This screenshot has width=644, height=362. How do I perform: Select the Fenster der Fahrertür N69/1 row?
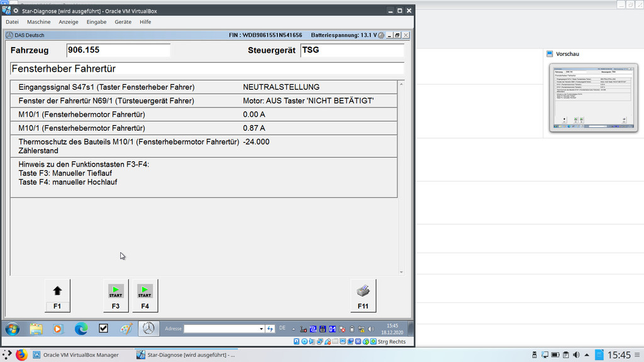pyautogui.click(x=204, y=101)
